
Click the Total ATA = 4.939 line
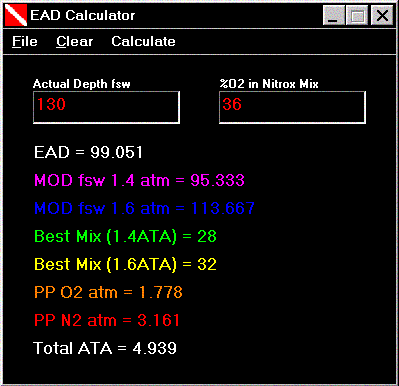pos(105,348)
